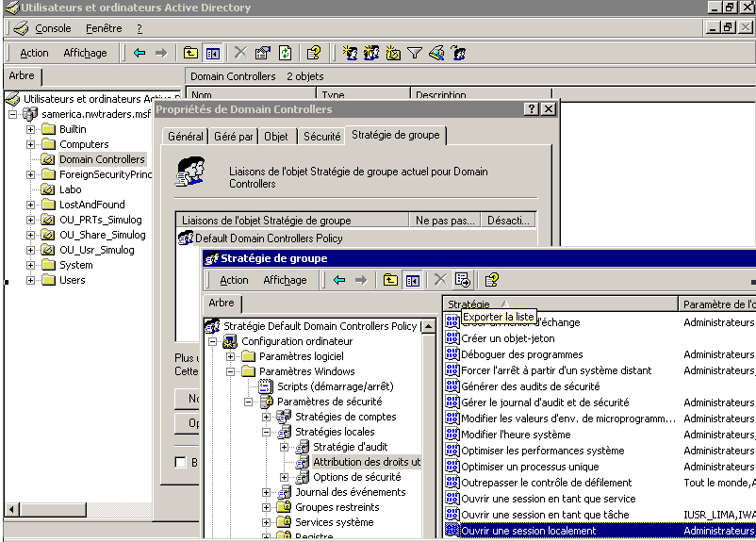Screen dimensions: 756x542
Task: Expand the Builtin node in the tree
Action: click(x=30, y=129)
